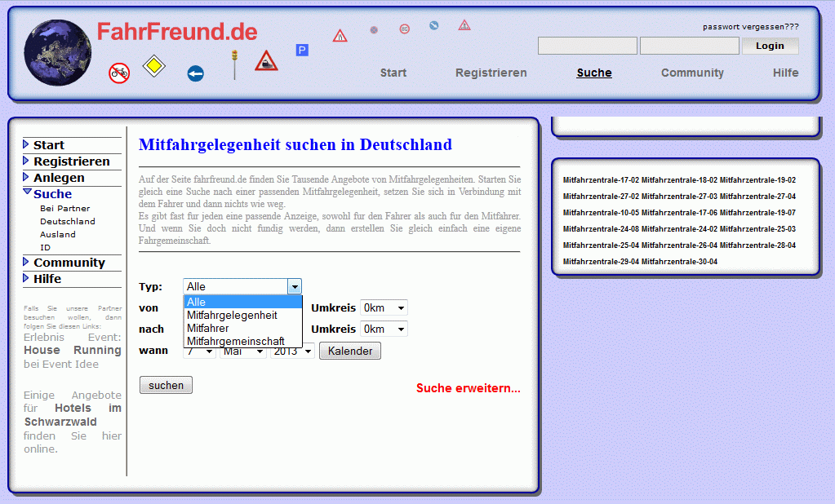Select 'Mitfahrgelegenheit' from the Typ dropdown list

pyautogui.click(x=232, y=315)
